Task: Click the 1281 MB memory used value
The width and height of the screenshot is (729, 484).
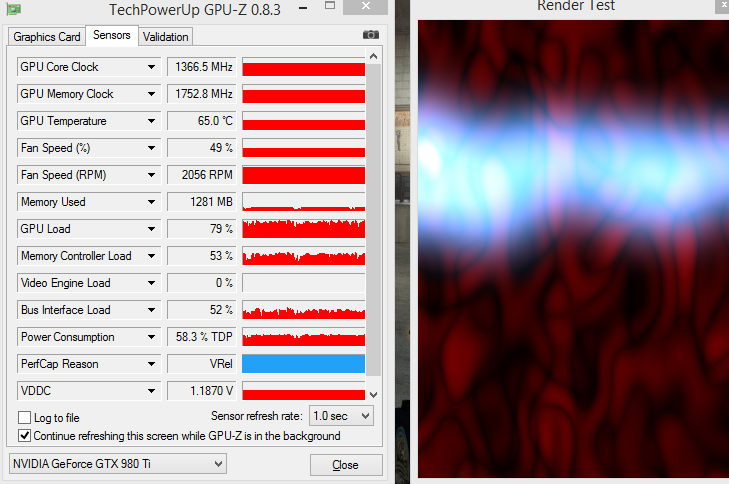Action: [202, 202]
